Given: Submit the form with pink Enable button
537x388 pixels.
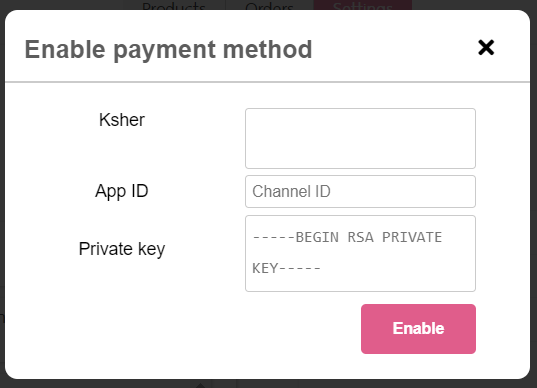Looking at the screenshot, I should pos(418,329).
